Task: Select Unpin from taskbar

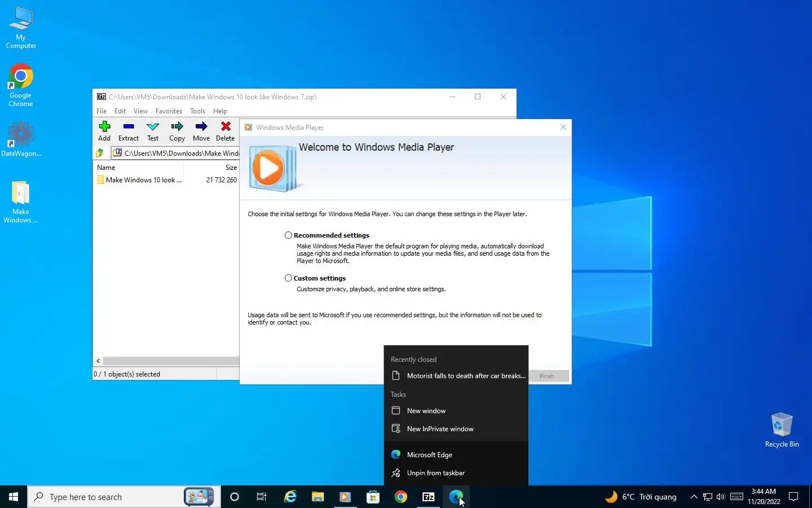Action: click(x=456, y=473)
